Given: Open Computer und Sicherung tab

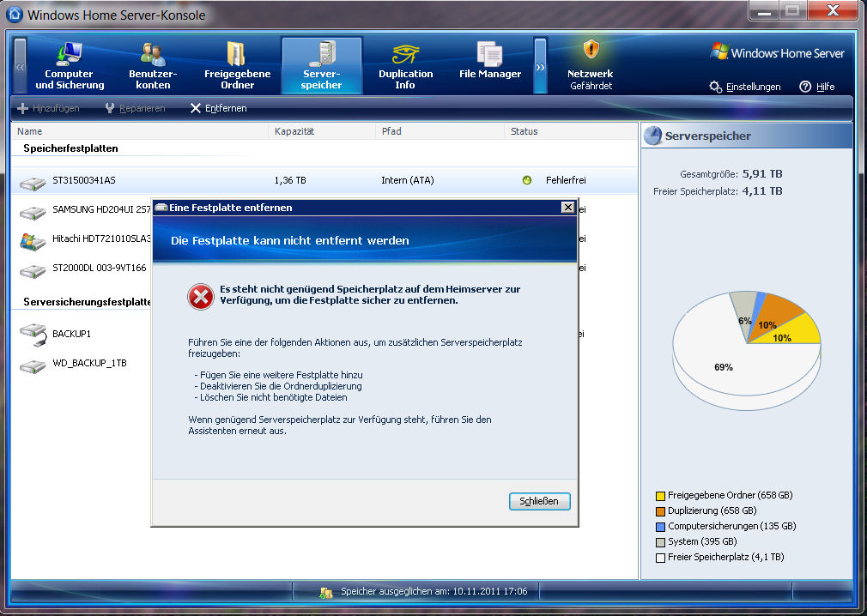Looking at the screenshot, I should pos(70,66).
